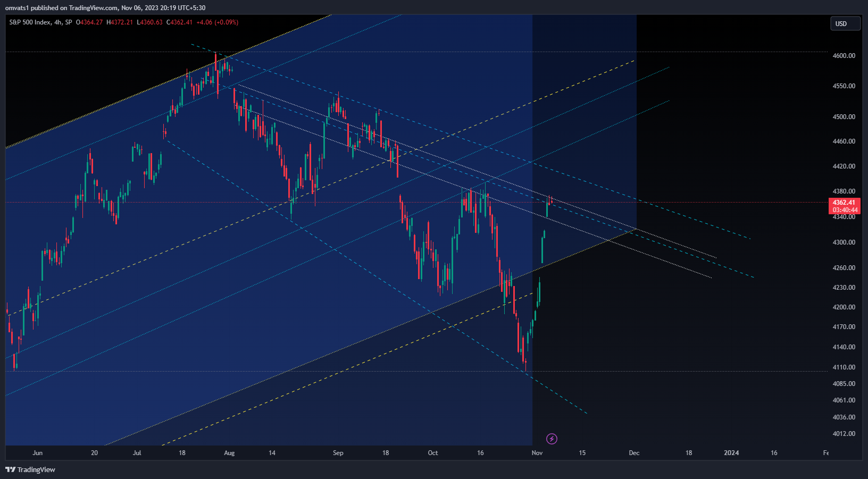
Task: Click the omvats1 published on TradingView.com header
Action: [x=105, y=7]
